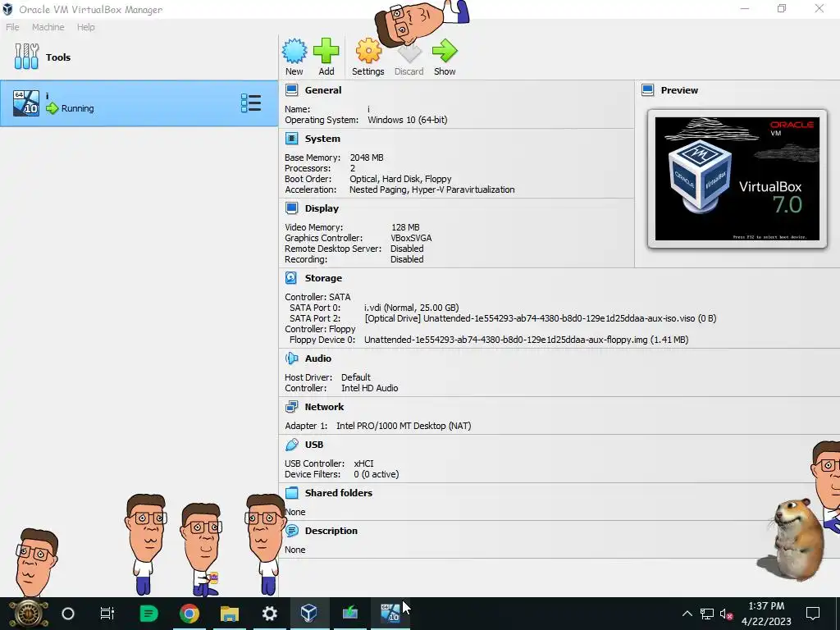Image resolution: width=840 pixels, height=630 pixels.
Task: Click the Preview section header
Action: (x=679, y=90)
